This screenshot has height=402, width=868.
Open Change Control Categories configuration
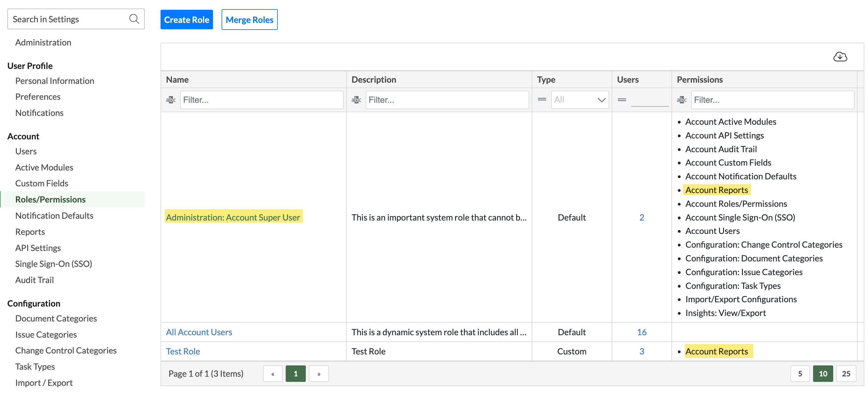(x=66, y=350)
